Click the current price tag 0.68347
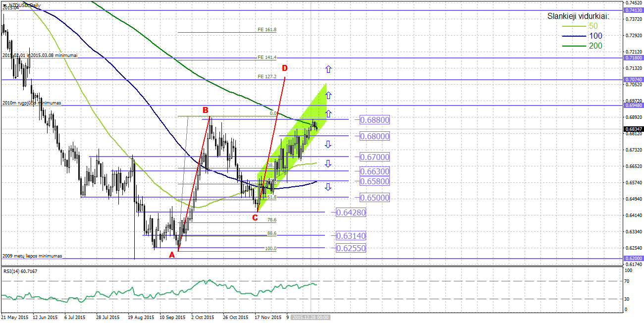Screen dimensions: 644x323 [633, 129]
